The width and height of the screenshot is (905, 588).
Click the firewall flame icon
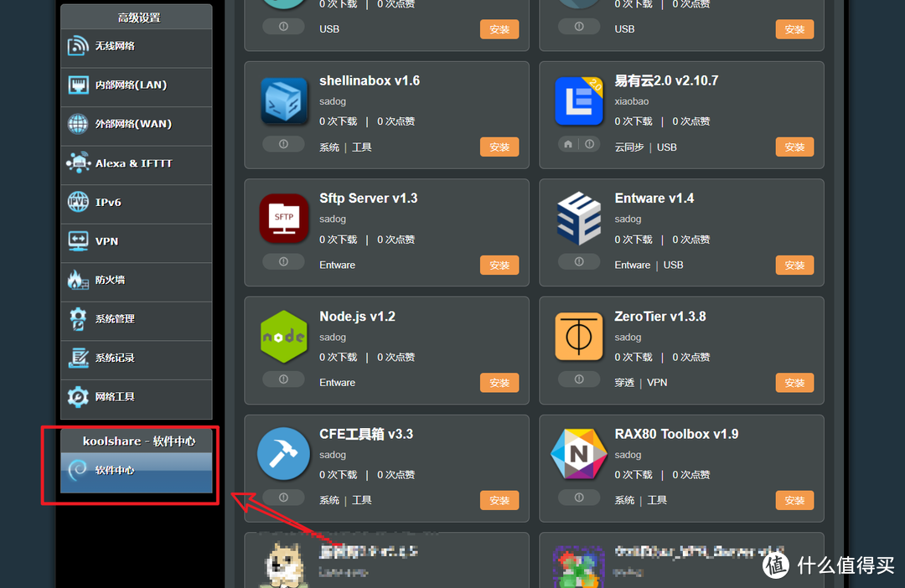tap(78, 280)
